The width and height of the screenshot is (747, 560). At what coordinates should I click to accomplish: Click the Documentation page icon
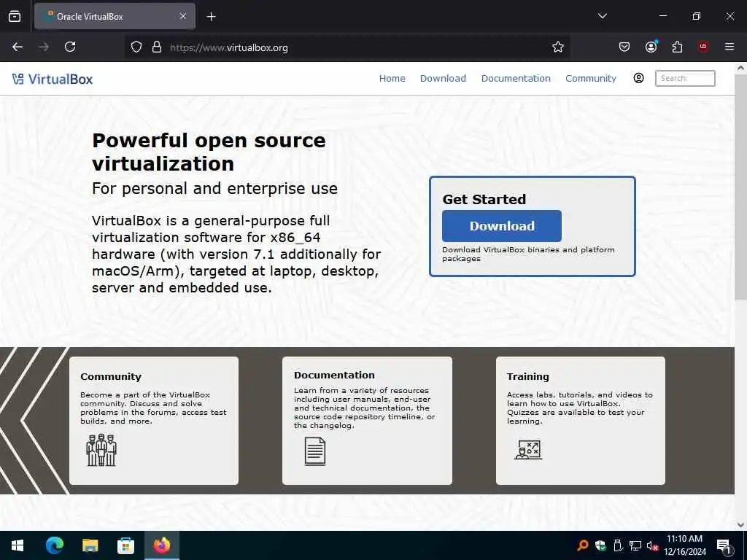(x=315, y=451)
